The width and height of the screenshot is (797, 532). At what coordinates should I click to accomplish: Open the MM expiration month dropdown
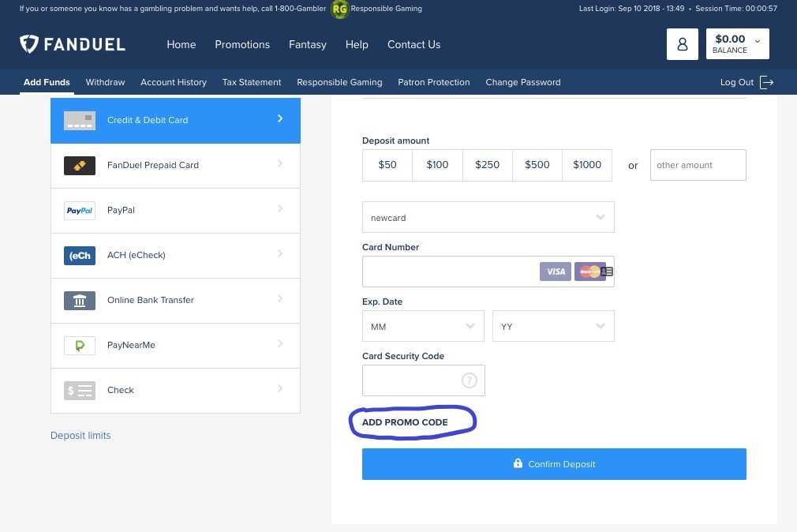(x=423, y=326)
